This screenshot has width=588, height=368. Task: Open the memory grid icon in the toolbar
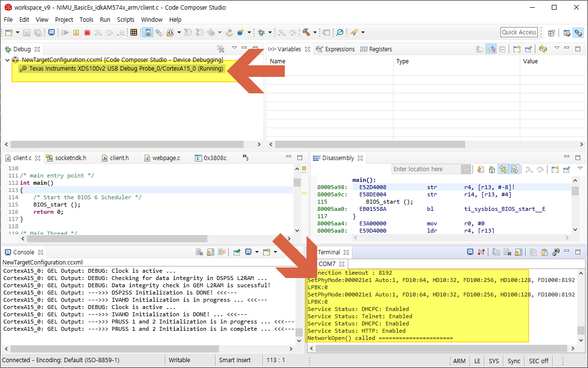(x=134, y=32)
